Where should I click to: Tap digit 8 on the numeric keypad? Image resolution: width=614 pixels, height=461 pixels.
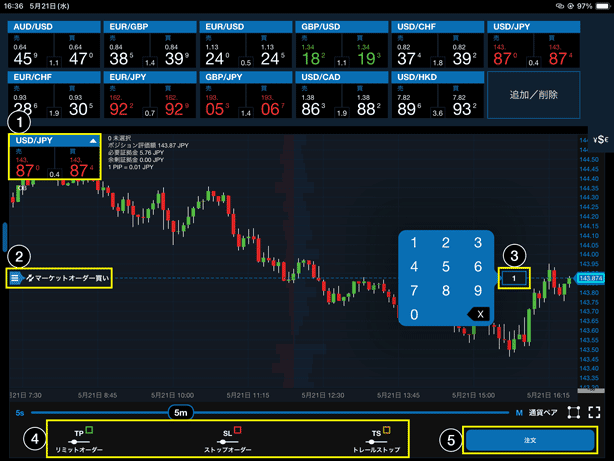[x=446, y=291]
